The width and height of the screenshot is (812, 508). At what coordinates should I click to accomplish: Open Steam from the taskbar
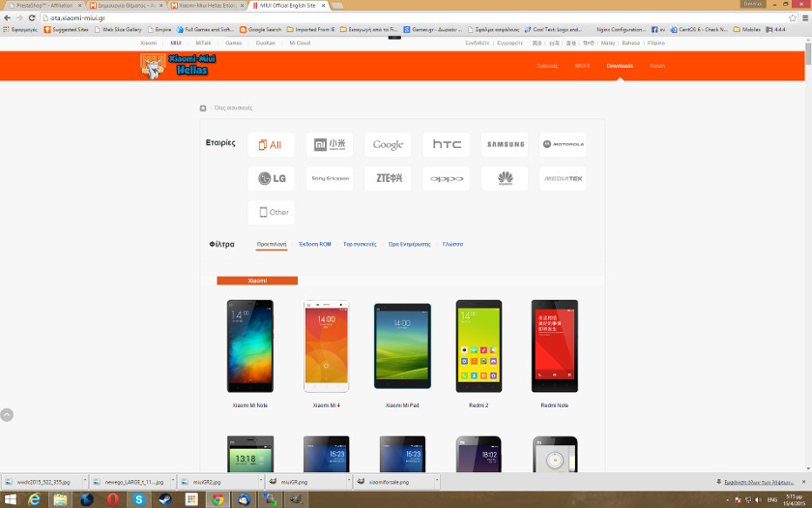(165, 499)
